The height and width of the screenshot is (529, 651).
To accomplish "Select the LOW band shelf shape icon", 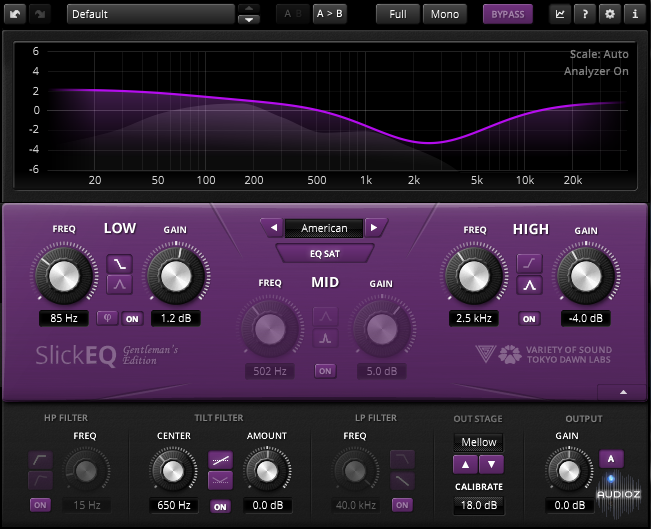I will 120,263.
